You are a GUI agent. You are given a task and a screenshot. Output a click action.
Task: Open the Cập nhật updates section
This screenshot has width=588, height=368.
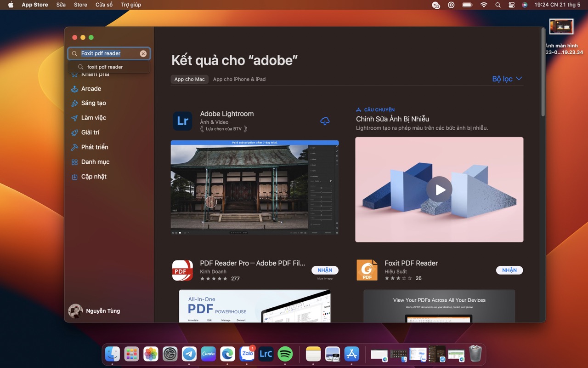pyautogui.click(x=94, y=177)
